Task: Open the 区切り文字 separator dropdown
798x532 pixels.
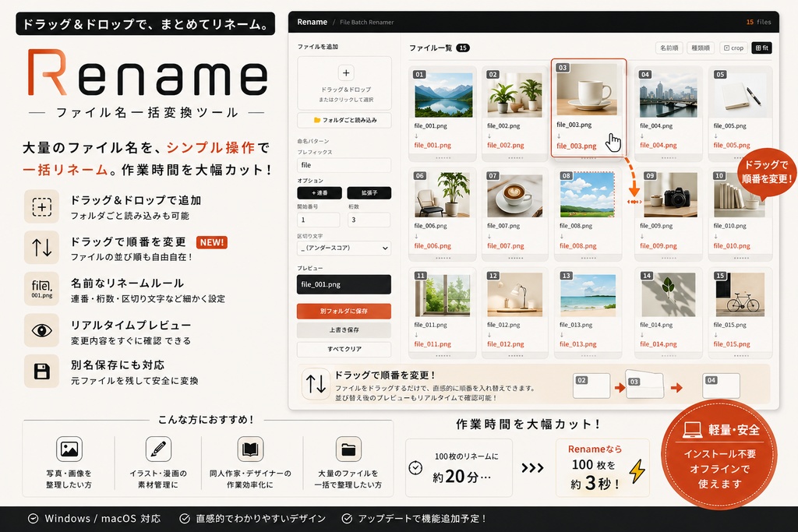Action: (x=343, y=248)
